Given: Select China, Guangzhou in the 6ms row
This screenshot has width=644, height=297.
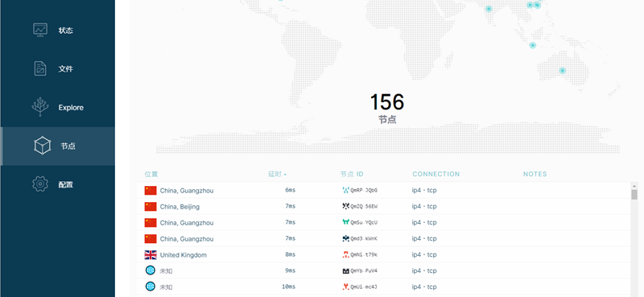Looking at the screenshot, I should click(187, 191).
